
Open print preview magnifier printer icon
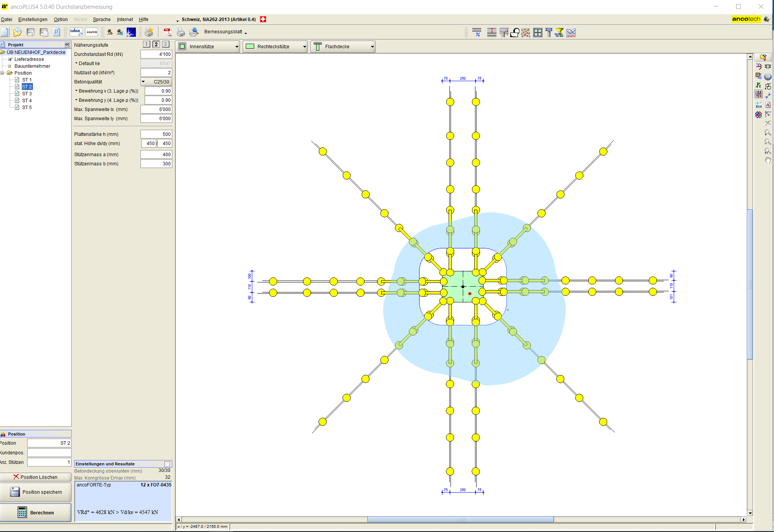tap(194, 32)
